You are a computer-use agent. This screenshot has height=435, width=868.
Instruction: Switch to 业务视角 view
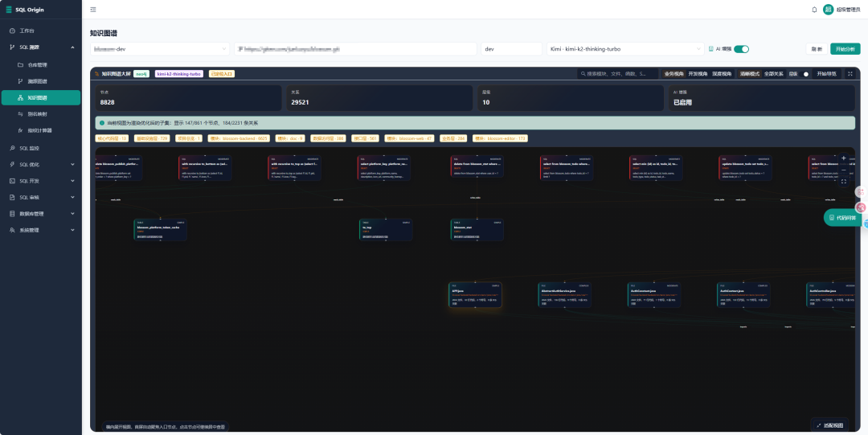point(674,73)
